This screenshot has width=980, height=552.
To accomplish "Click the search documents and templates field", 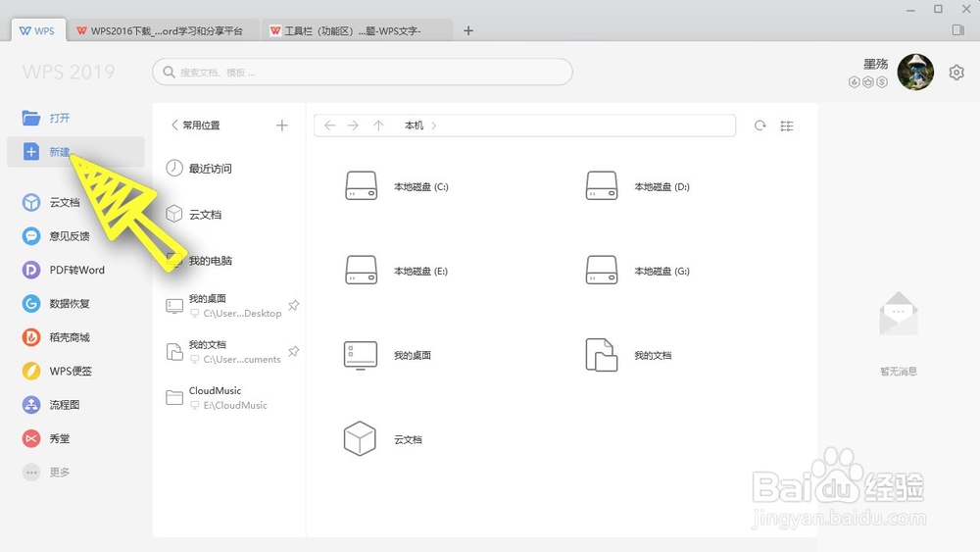I will pyautogui.click(x=363, y=72).
